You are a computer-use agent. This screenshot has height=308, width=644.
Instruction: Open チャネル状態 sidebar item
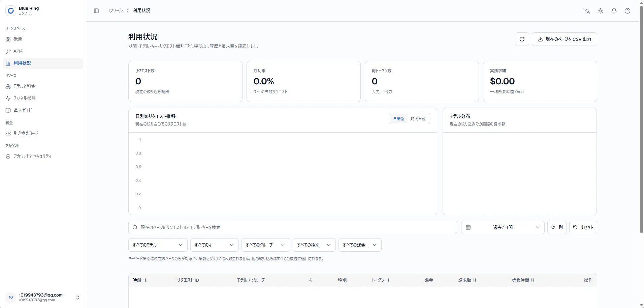(x=43, y=99)
